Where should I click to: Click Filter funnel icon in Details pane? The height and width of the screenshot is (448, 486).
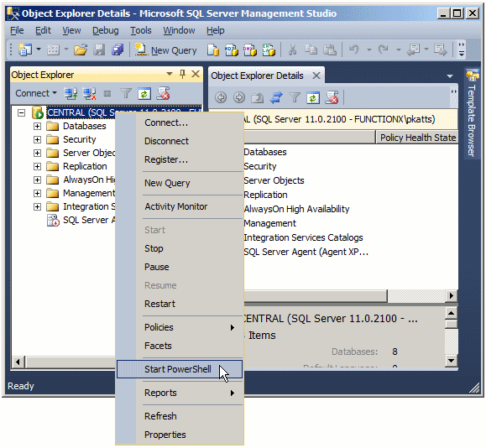click(295, 97)
